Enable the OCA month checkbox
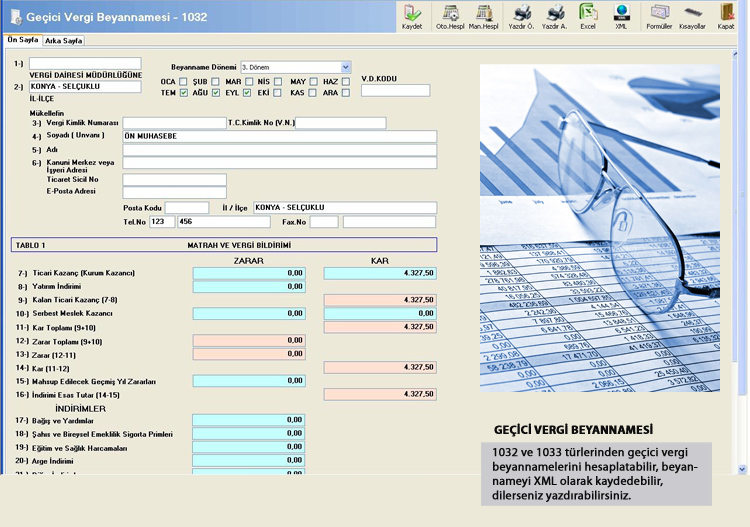 click(184, 81)
